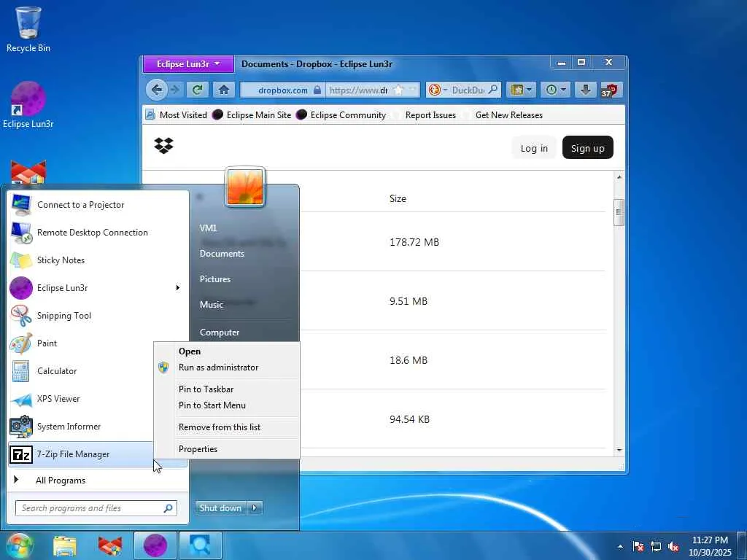
Task: Click the user account picture
Action: point(245,187)
